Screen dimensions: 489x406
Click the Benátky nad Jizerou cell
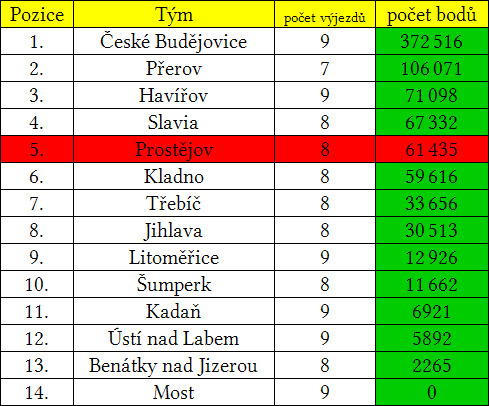tap(174, 365)
